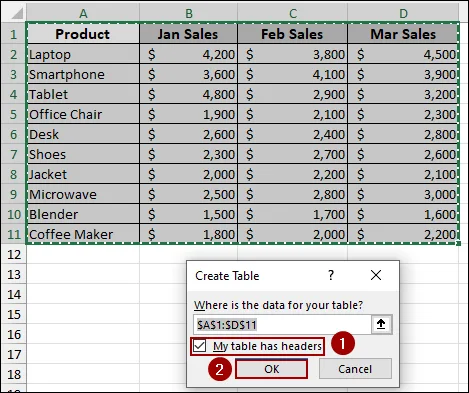
Task: Click Blender Jan Sales value 1,500
Action: coord(188,214)
